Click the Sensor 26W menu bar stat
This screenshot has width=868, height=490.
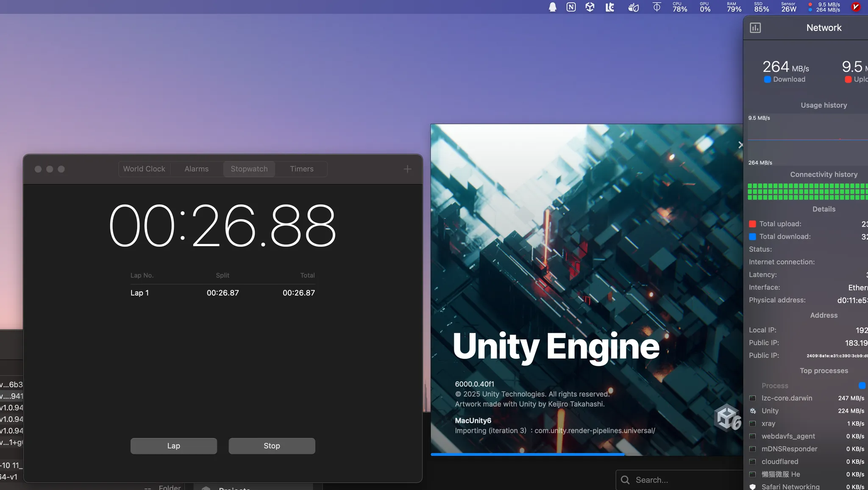click(x=789, y=7)
